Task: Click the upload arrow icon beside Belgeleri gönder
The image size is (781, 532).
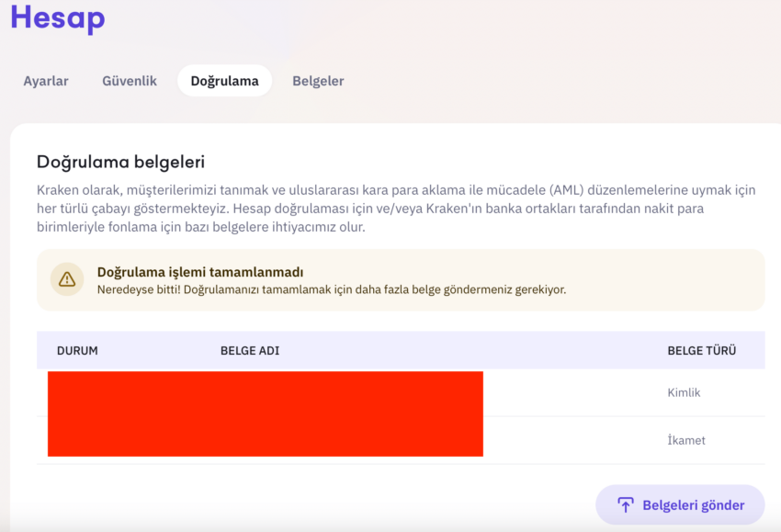Action: click(x=626, y=505)
